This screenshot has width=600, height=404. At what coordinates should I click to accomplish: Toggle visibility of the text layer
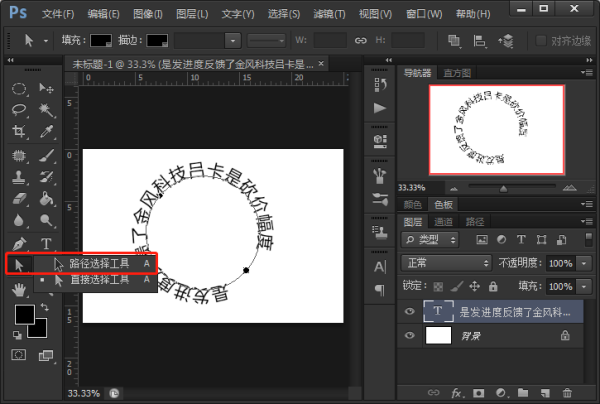409,311
